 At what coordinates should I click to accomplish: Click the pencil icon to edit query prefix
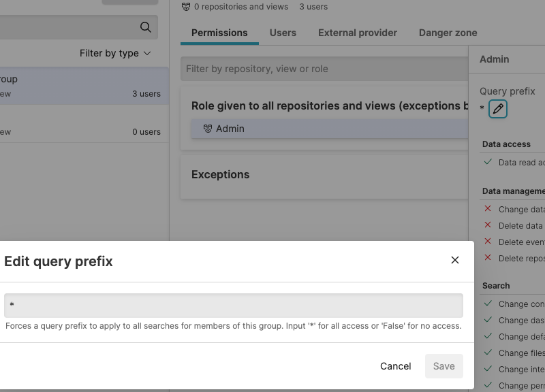point(497,109)
